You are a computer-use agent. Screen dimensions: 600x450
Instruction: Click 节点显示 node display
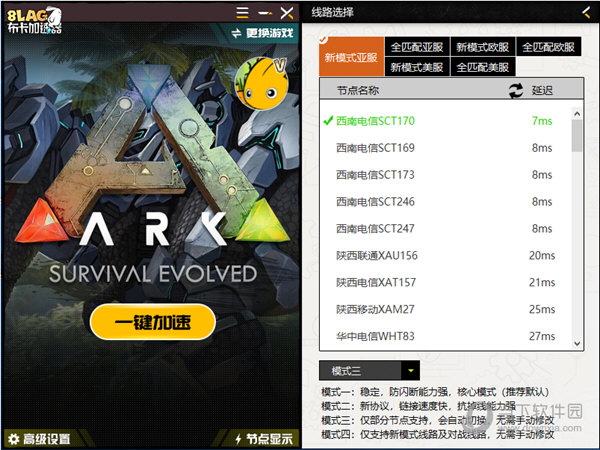click(264, 439)
